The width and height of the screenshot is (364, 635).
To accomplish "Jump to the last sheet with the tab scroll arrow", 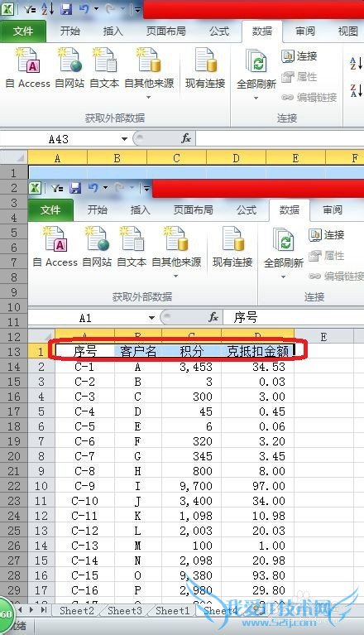I will 44,609.
